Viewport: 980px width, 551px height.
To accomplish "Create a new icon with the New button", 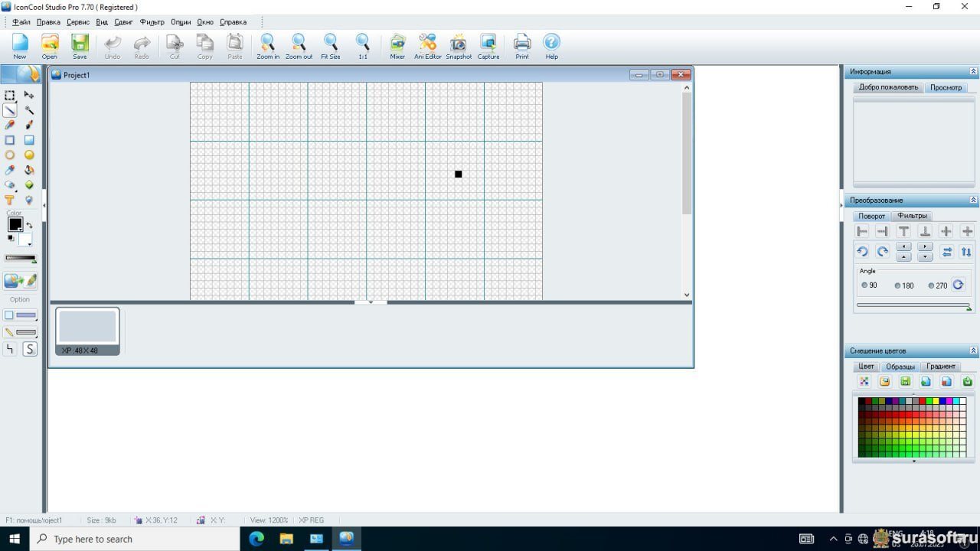I will (20, 46).
